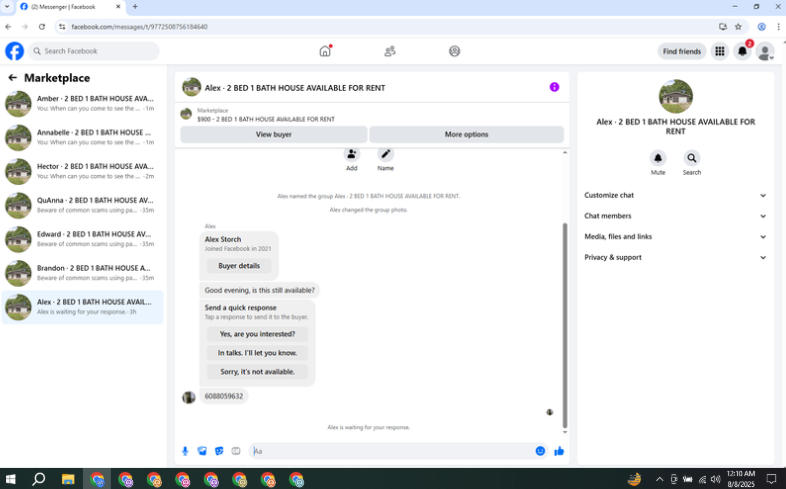
Task: Open the Facebook menu grid icon
Action: (x=719, y=51)
